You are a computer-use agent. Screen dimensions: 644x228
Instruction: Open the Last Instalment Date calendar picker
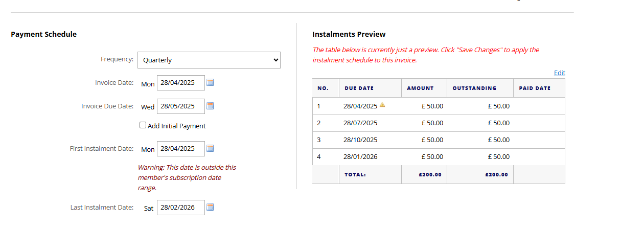[210, 207]
